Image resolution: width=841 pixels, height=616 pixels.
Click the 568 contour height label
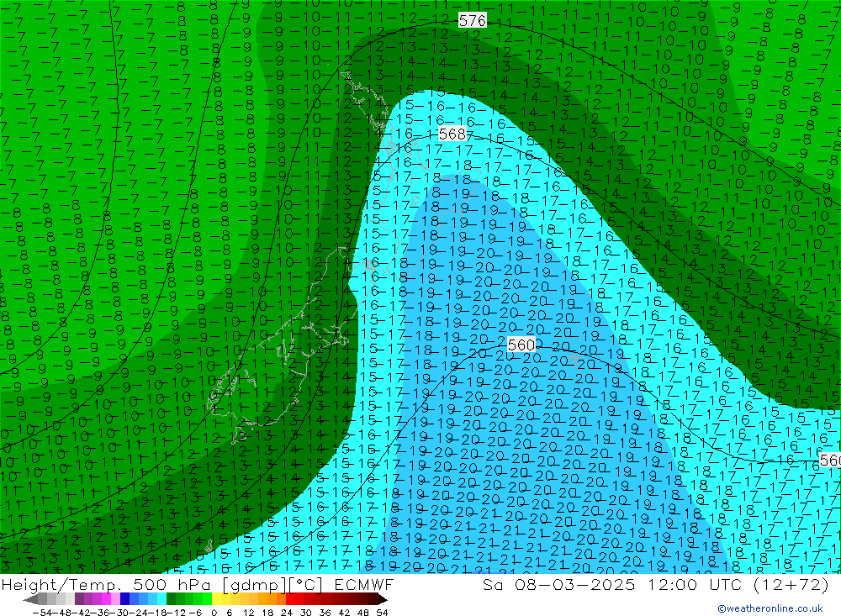coord(452,134)
